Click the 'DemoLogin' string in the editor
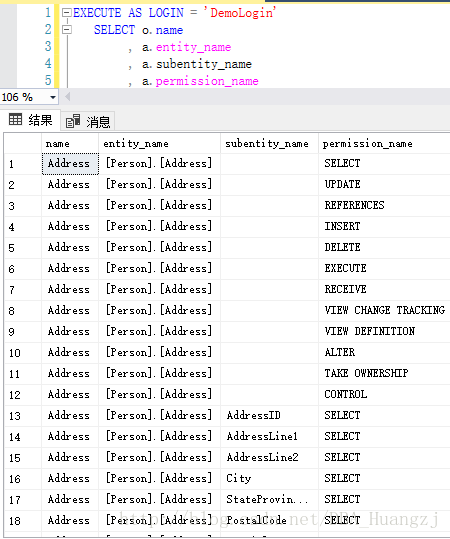The image size is (450, 539). (x=240, y=13)
